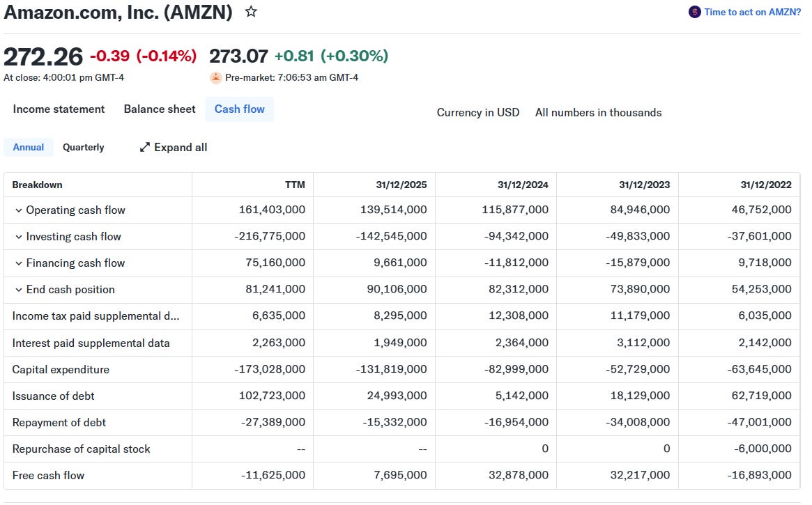812x505 pixels.
Task: Click Free cash flow value -11,625,000
Action: click(273, 474)
